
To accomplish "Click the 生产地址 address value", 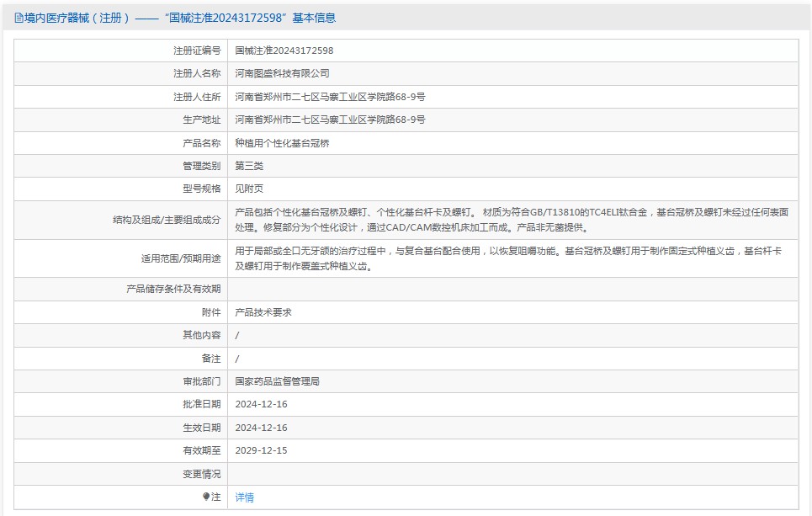I will [x=331, y=120].
